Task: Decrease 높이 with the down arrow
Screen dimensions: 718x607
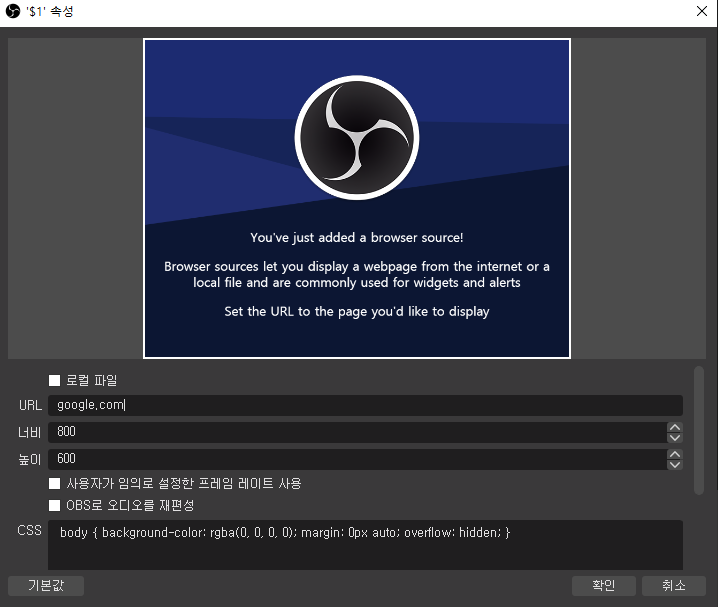Action: tap(674, 465)
